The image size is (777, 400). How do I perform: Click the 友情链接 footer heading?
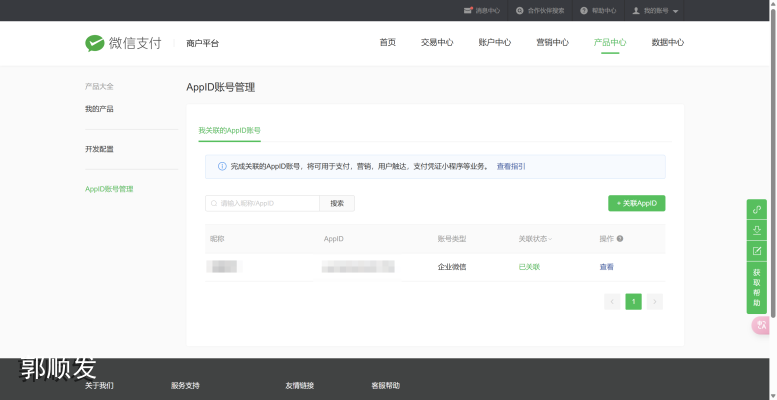(x=299, y=386)
